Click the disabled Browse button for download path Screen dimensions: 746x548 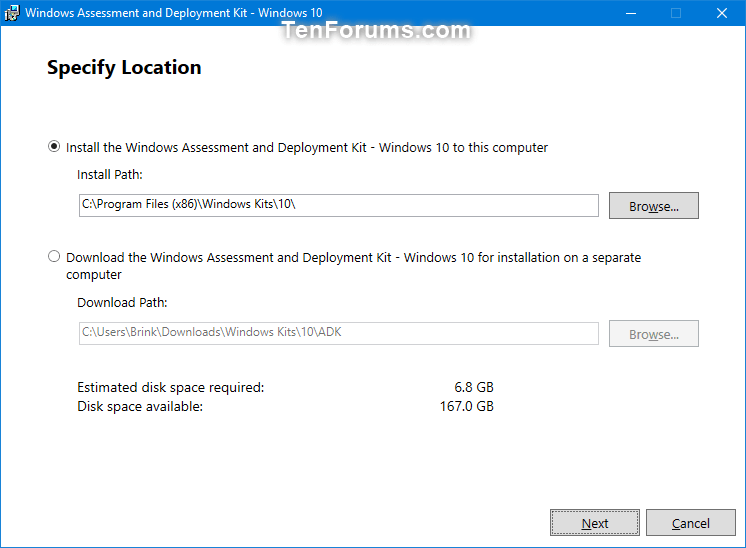[x=653, y=333]
